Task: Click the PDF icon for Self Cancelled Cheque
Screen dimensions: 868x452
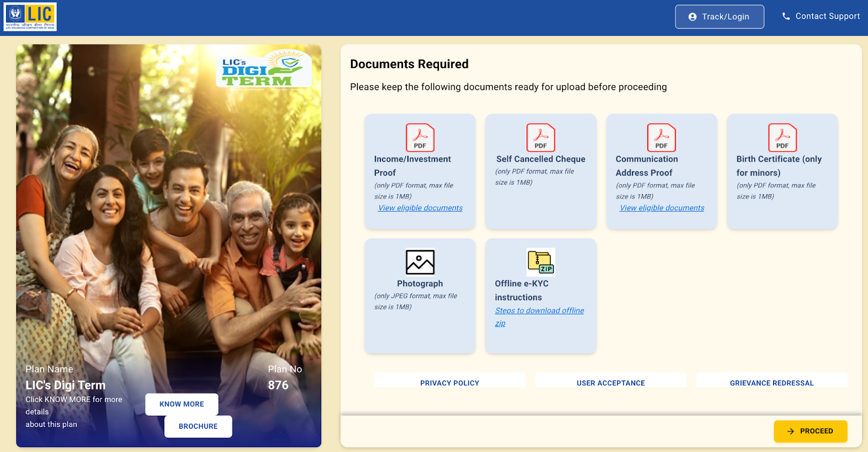Action: click(541, 138)
